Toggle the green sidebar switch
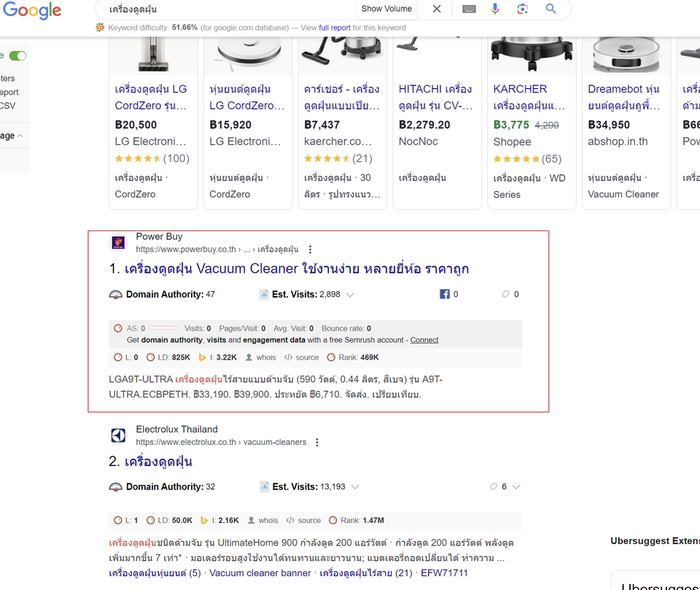The width and height of the screenshot is (700, 590). tap(17, 56)
